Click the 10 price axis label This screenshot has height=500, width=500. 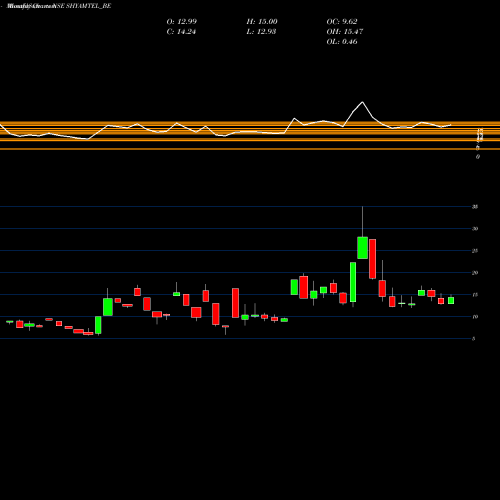pyautogui.click(x=475, y=317)
